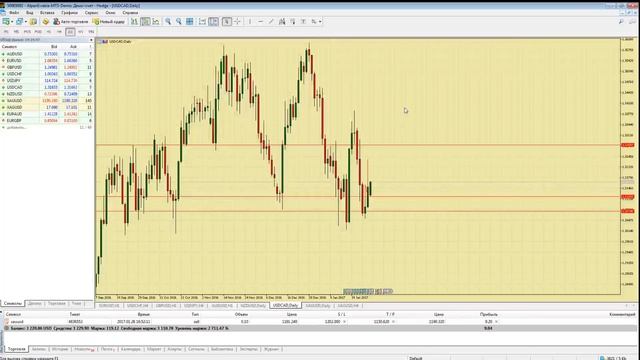
Task: Click the search magnifier icon at top right
Action: tap(622, 21)
